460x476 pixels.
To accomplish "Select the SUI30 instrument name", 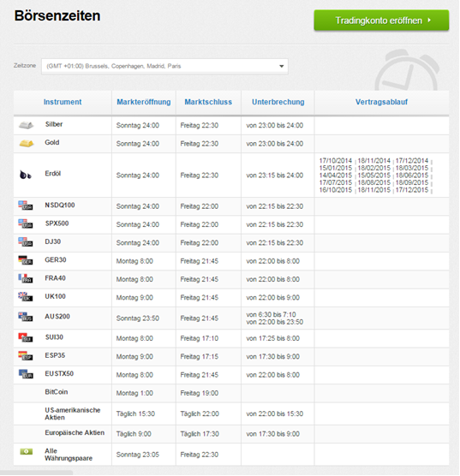I will click(x=54, y=337).
